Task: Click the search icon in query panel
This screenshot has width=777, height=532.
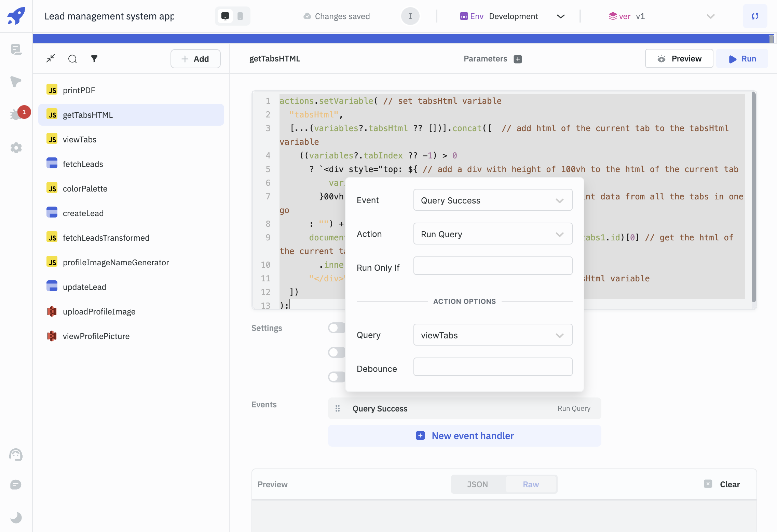Action: (x=72, y=59)
